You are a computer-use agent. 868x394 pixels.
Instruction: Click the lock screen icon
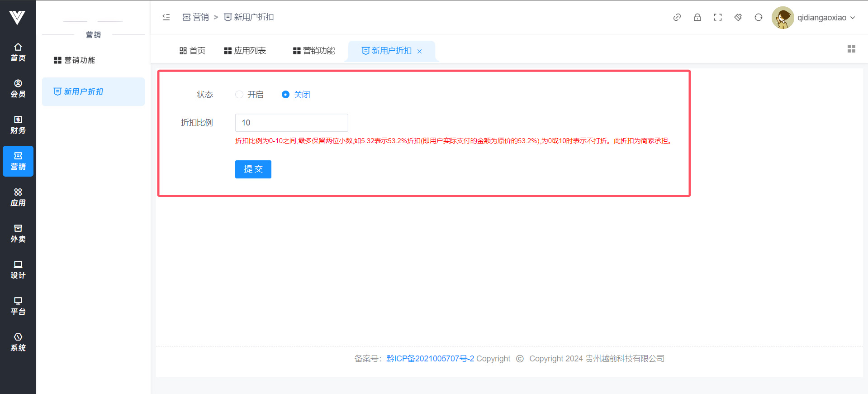click(x=697, y=17)
